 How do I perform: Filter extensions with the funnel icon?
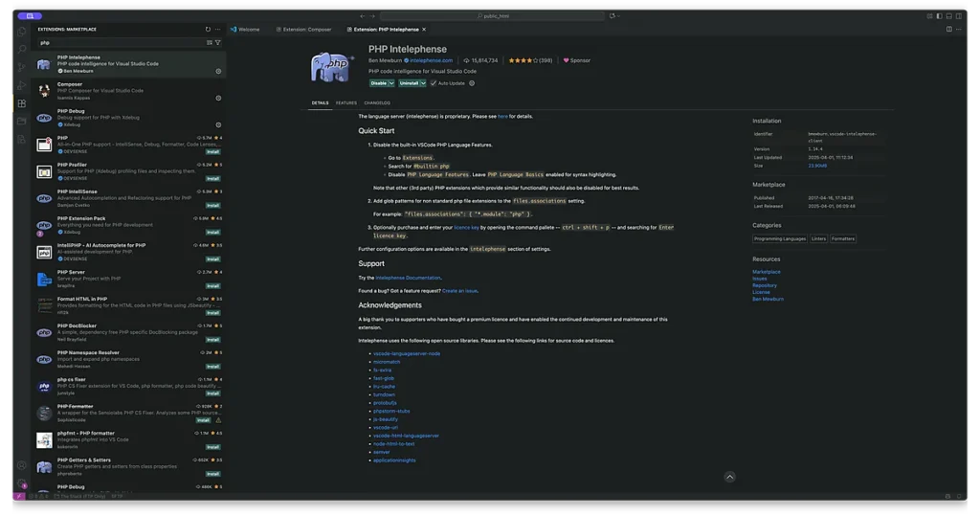click(x=217, y=42)
